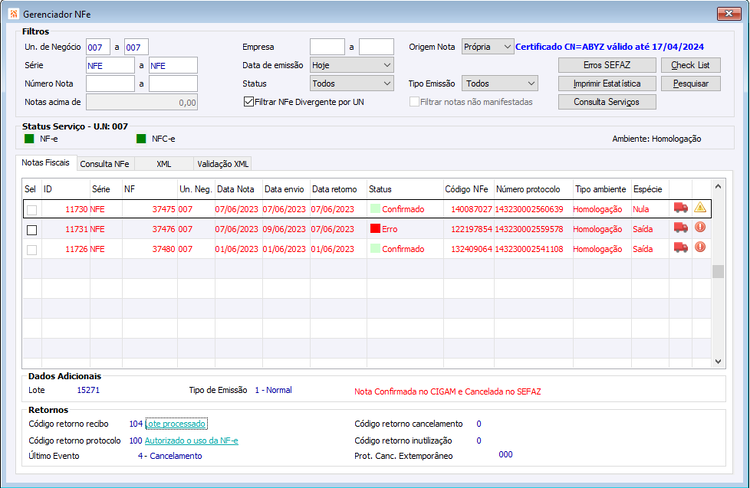Select the checkbox for note 11731
The image size is (750, 488).
point(32,230)
